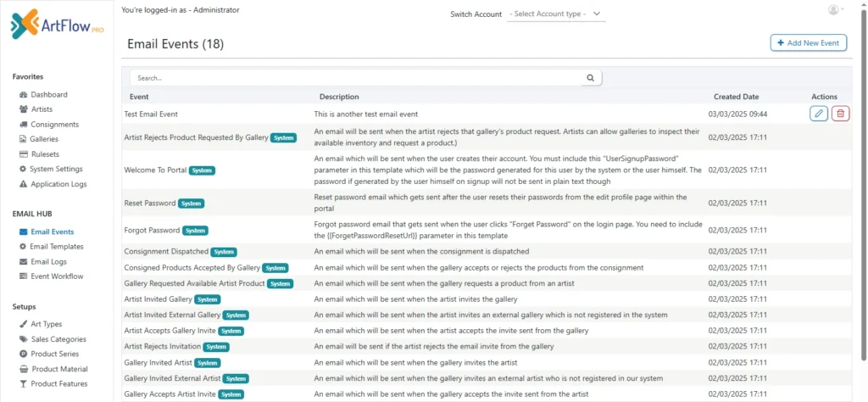This screenshot has height=402, width=868.
Task: Open Art Types under Setups
Action: 46,324
